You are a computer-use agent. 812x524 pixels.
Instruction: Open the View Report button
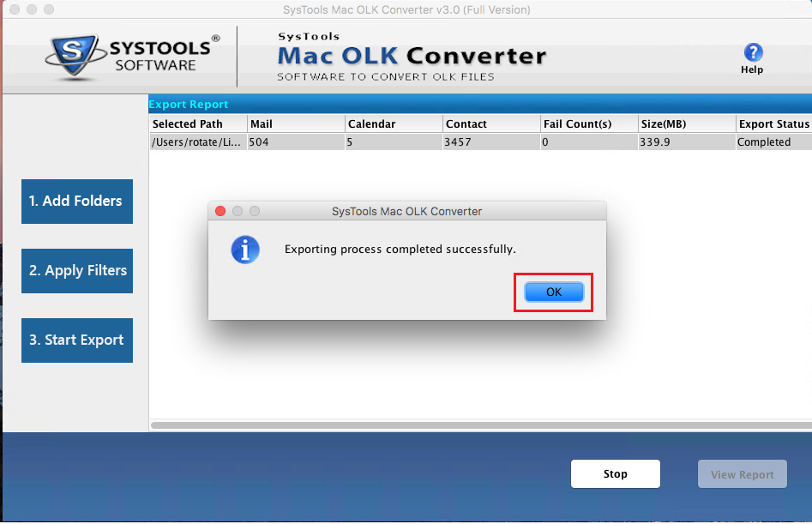coord(742,473)
